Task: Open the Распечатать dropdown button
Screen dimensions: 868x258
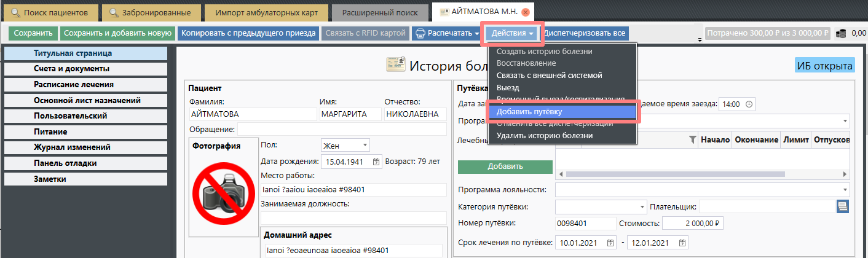Action: point(446,33)
